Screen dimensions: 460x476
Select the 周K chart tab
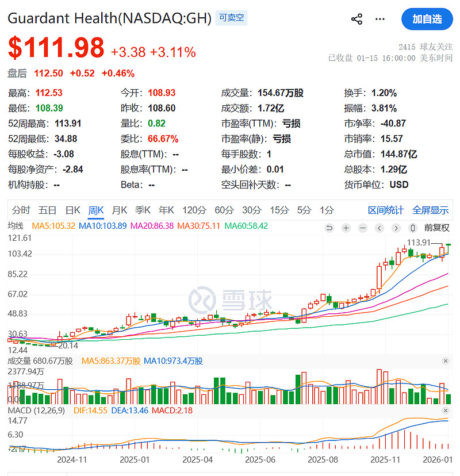(x=96, y=210)
